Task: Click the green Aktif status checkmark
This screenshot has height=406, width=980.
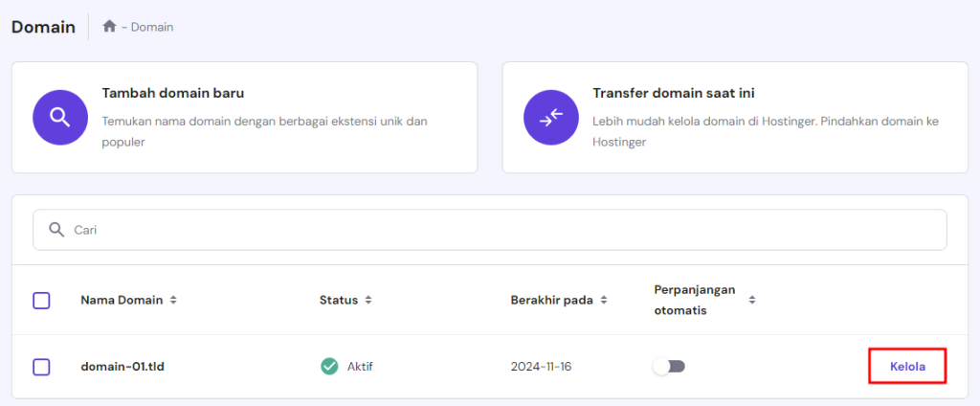Action: (x=329, y=367)
